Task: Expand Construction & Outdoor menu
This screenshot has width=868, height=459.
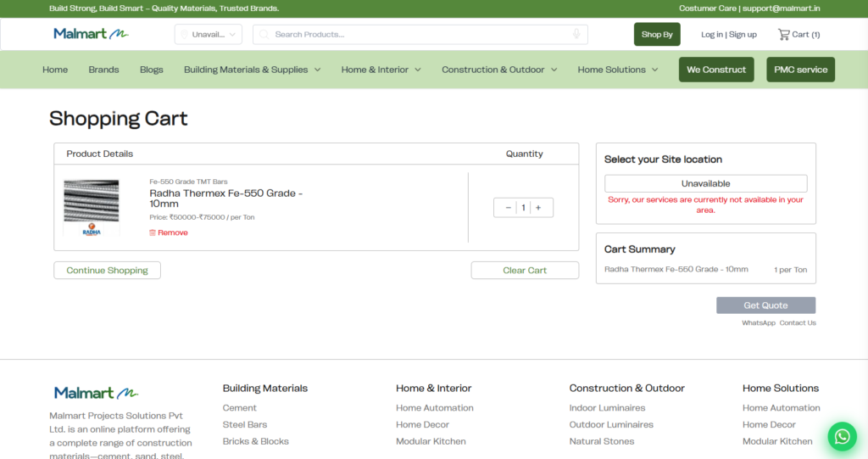Action: tap(499, 70)
